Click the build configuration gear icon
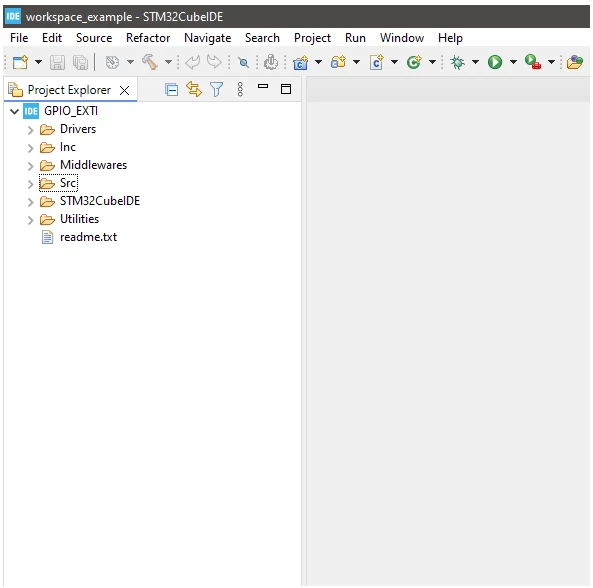The width and height of the screenshot is (593, 588). 112,62
